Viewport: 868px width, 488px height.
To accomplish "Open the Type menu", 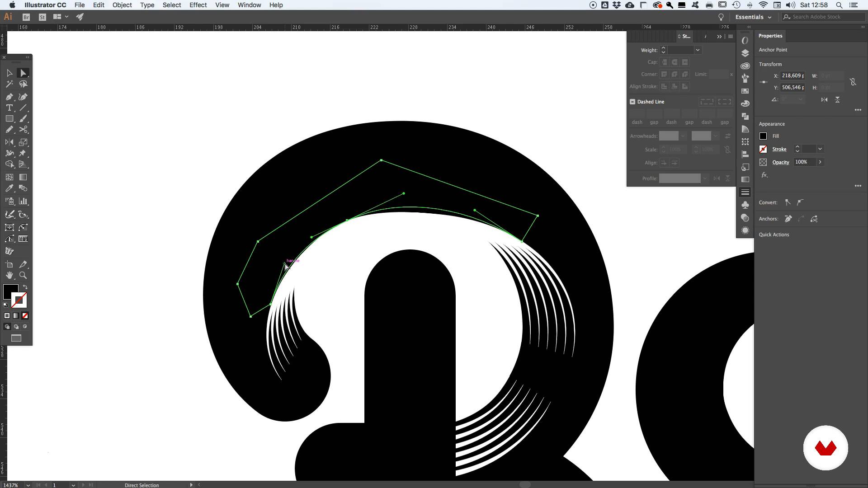I will click(x=147, y=5).
